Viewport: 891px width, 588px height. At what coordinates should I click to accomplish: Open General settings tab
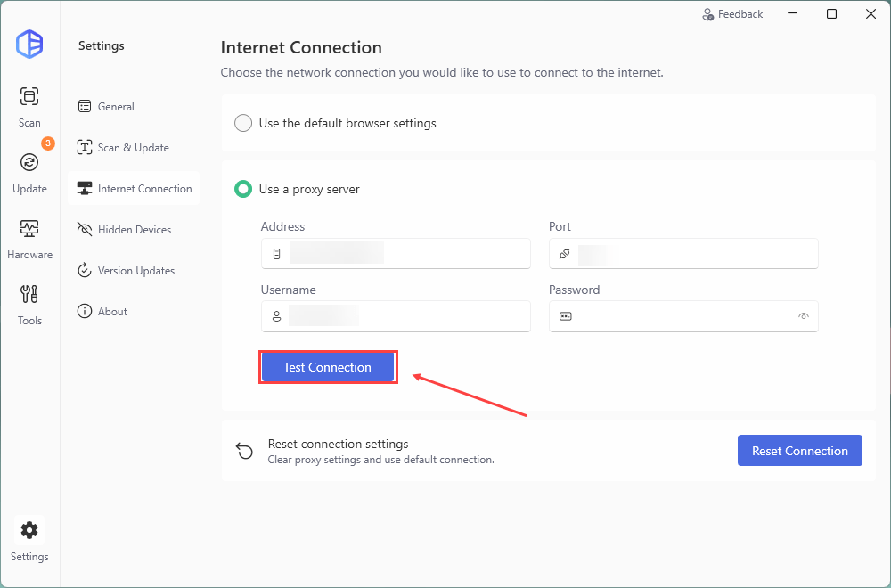coord(116,107)
